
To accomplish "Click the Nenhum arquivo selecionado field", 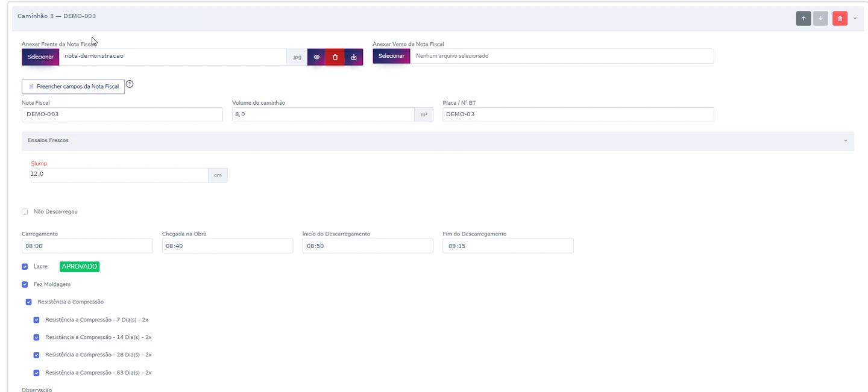I will coord(562,56).
